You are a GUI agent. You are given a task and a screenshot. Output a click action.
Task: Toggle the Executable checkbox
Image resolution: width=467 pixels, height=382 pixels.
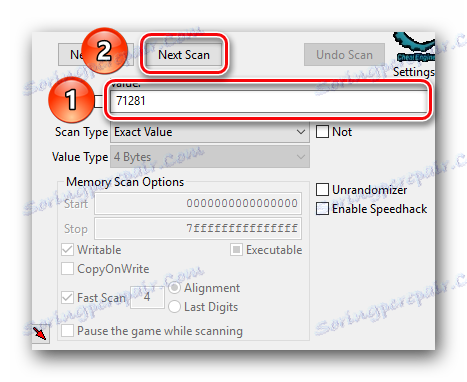tap(236, 250)
